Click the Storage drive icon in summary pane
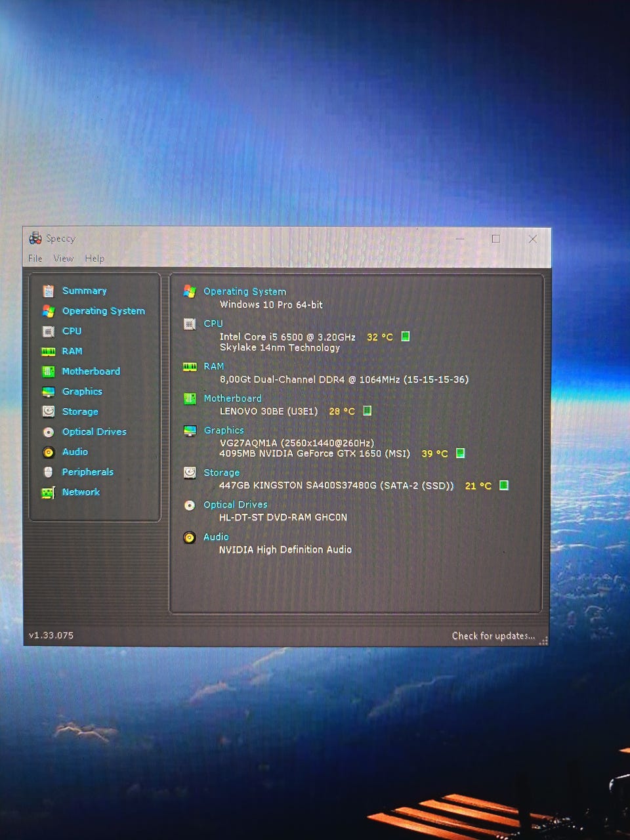The width and height of the screenshot is (630, 840). (190, 472)
